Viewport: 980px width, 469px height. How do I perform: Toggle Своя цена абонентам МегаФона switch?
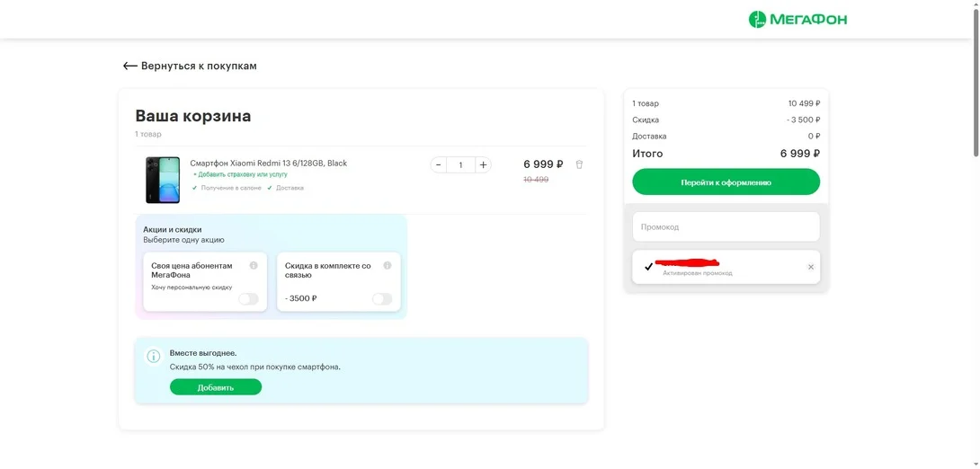[248, 299]
